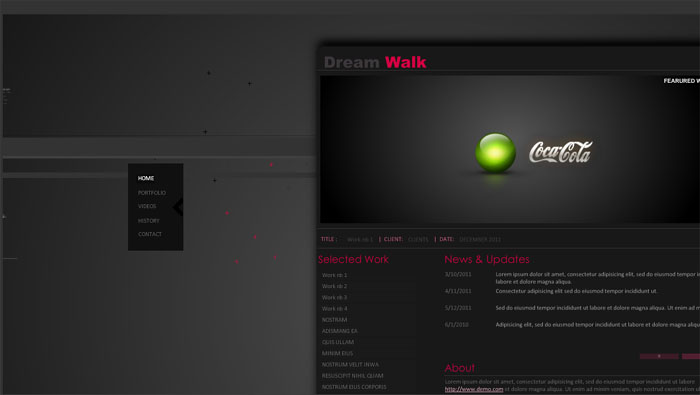This screenshot has width=700, height=395.
Task: Open the 3/10/2011 news entry
Action: tap(458, 274)
